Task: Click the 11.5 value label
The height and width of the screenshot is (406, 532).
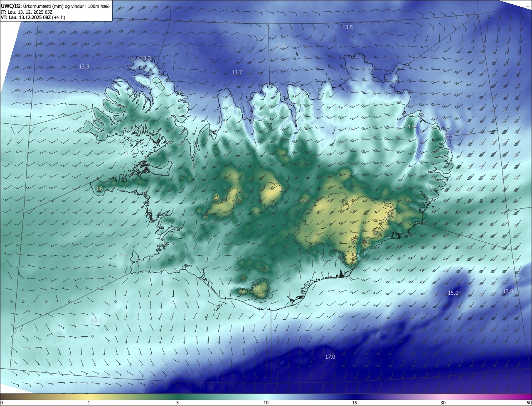Action: tap(280, 45)
